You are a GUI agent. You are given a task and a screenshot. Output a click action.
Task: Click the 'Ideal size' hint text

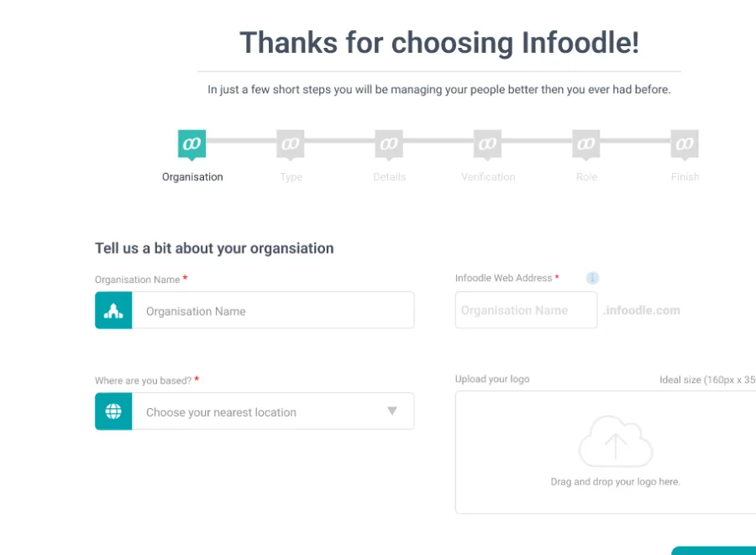click(x=707, y=380)
